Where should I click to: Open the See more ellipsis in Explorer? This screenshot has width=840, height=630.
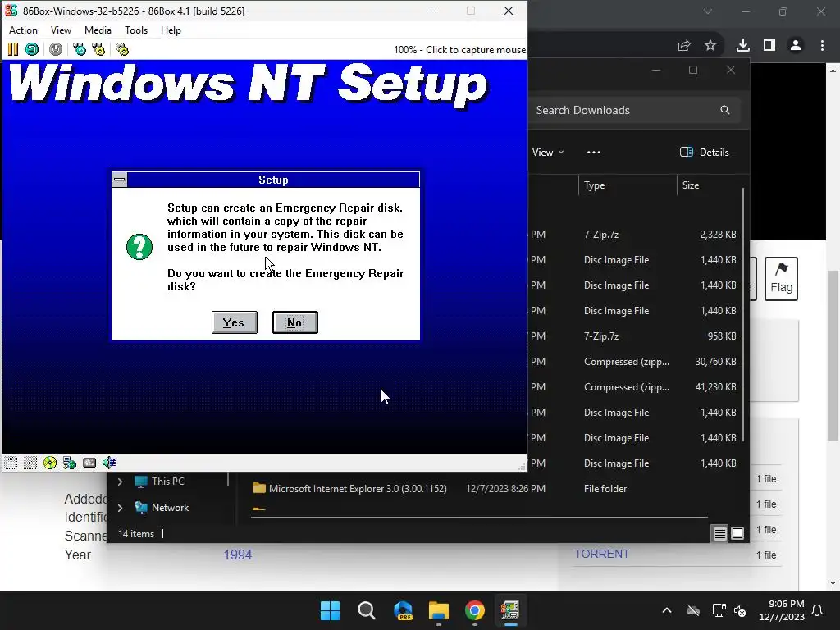click(x=594, y=152)
